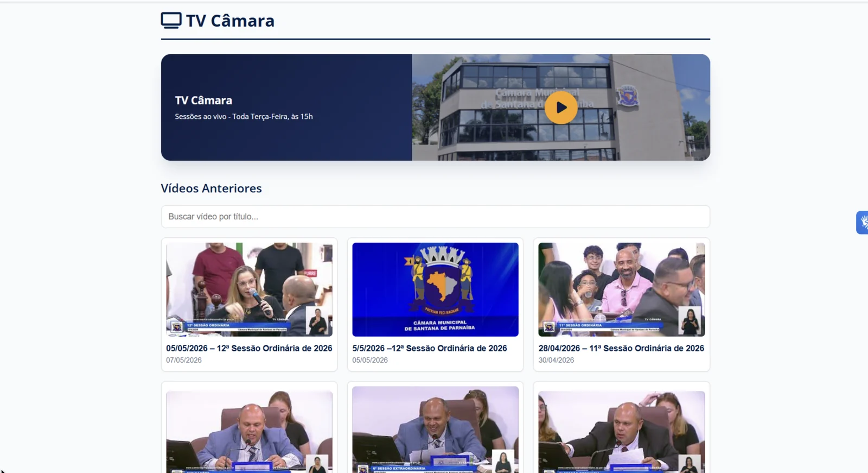Open second-row right video thumbnail
This screenshot has height=473, width=868.
pyautogui.click(x=622, y=432)
